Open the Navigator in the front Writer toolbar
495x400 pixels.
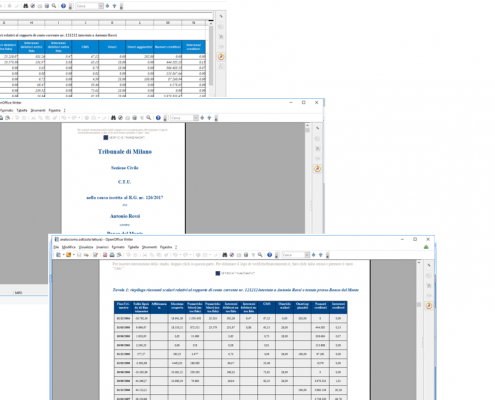tap(232, 255)
